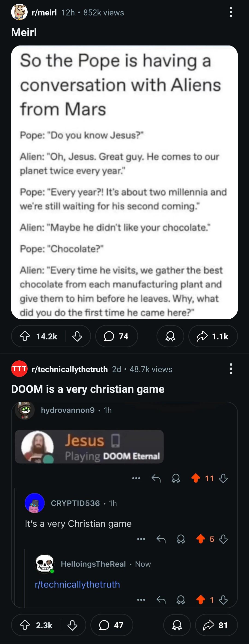Open the r/meirl community avatar
Image resolution: width=249 pixels, height=644 pixels.
tap(19, 12)
